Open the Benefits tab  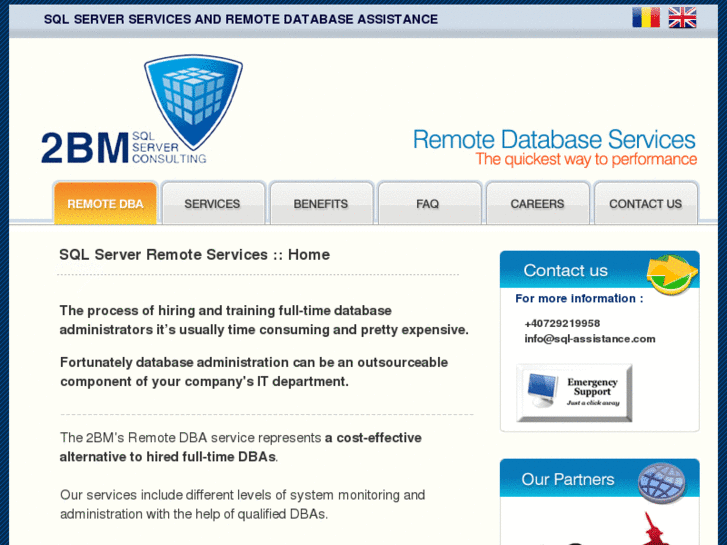coord(321,203)
